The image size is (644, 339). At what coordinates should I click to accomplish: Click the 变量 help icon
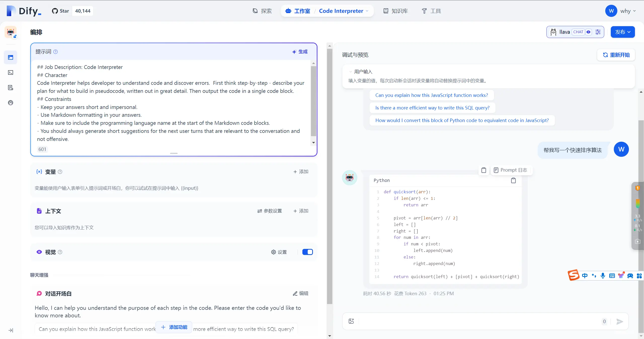click(60, 172)
